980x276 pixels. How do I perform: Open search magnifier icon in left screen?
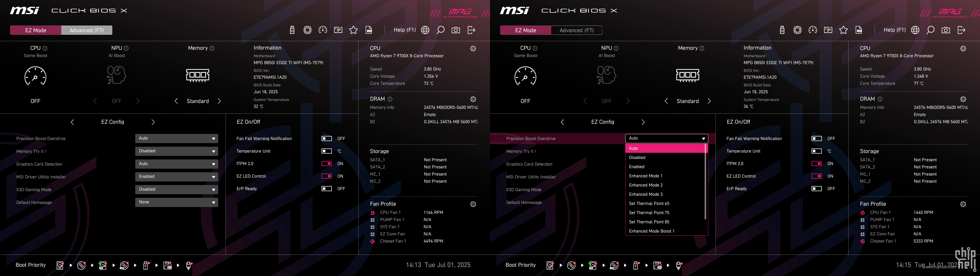click(440, 30)
